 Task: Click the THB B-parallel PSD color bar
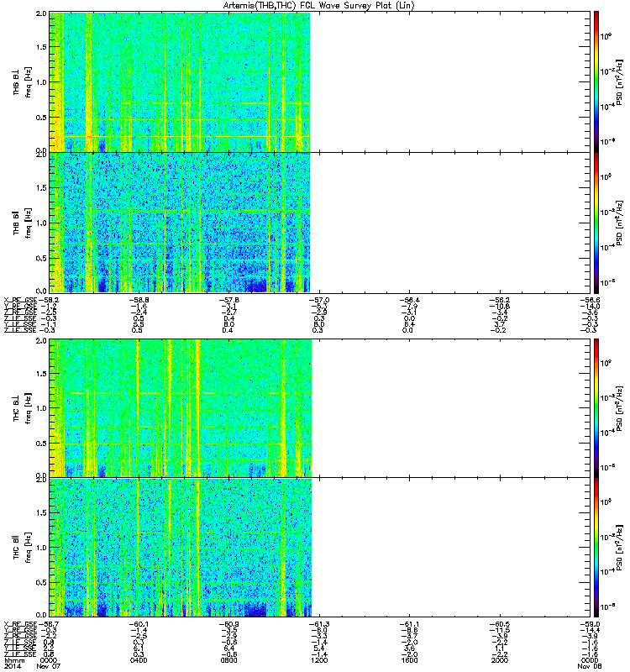[x=596, y=223]
